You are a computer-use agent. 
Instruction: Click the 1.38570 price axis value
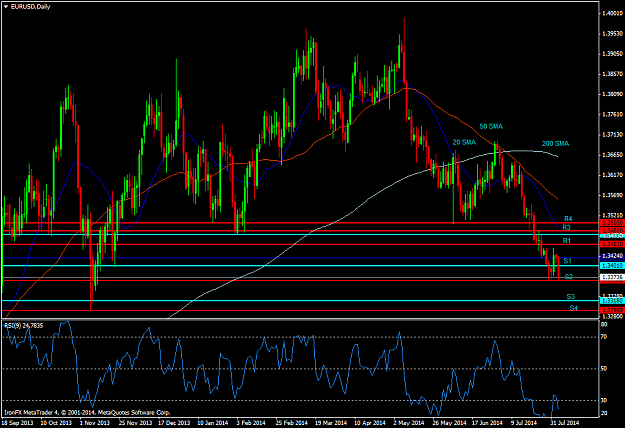point(612,74)
